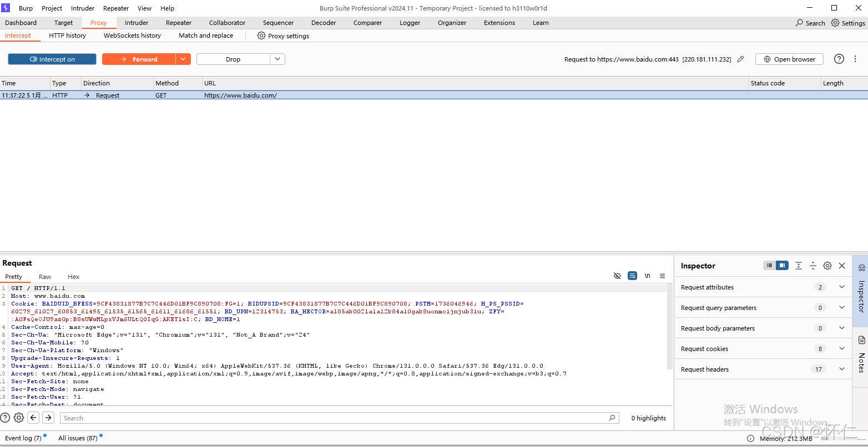Open the Burp menu

coord(26,8)
